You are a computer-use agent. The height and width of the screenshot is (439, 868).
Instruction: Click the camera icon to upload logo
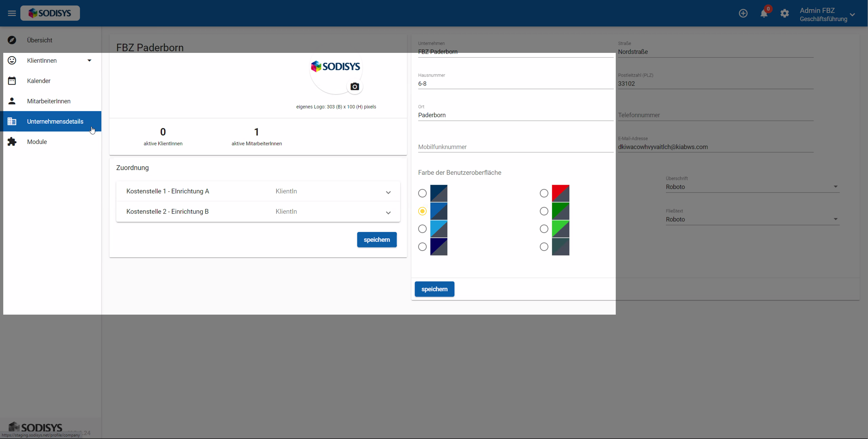354,86
